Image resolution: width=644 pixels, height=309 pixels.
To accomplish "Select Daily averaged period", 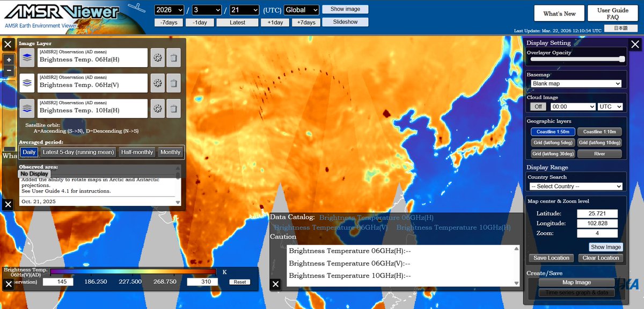I will tap(29, 152).
